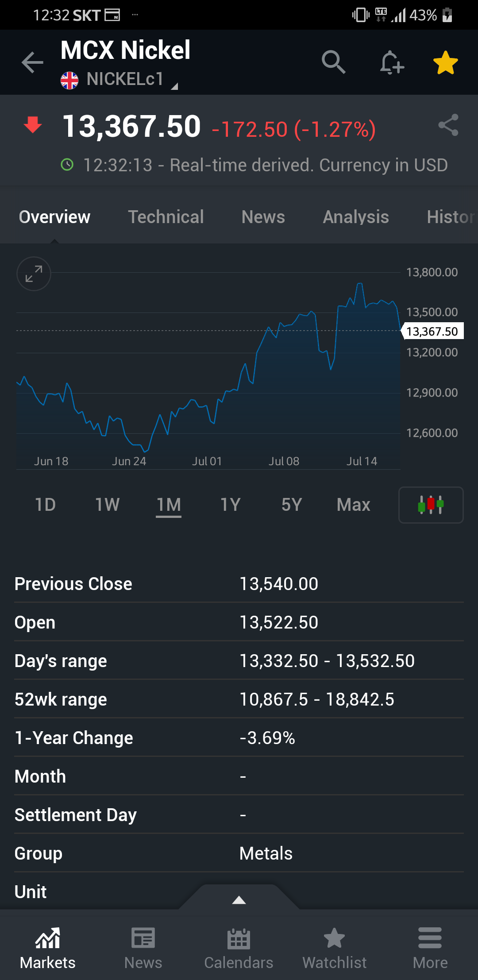The image size is (478, 980).
Task: Open the search magnifier icon
Action: coord(333,62)
